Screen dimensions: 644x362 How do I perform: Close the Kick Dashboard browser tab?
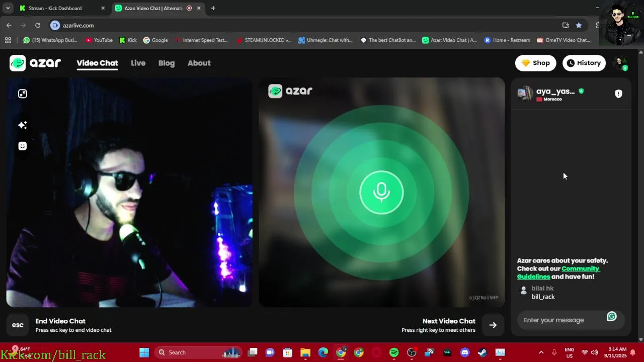(x=103, y=8)
